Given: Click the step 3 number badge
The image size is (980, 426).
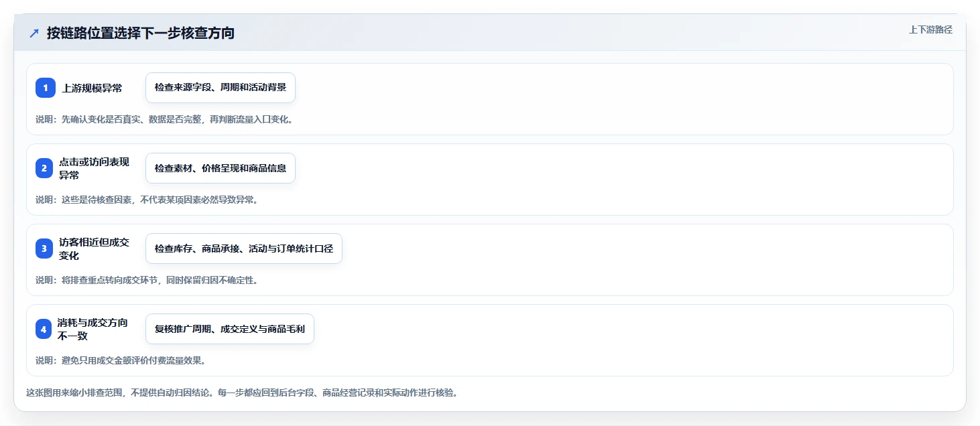Looking at the screenshot, I should (44, 248).
